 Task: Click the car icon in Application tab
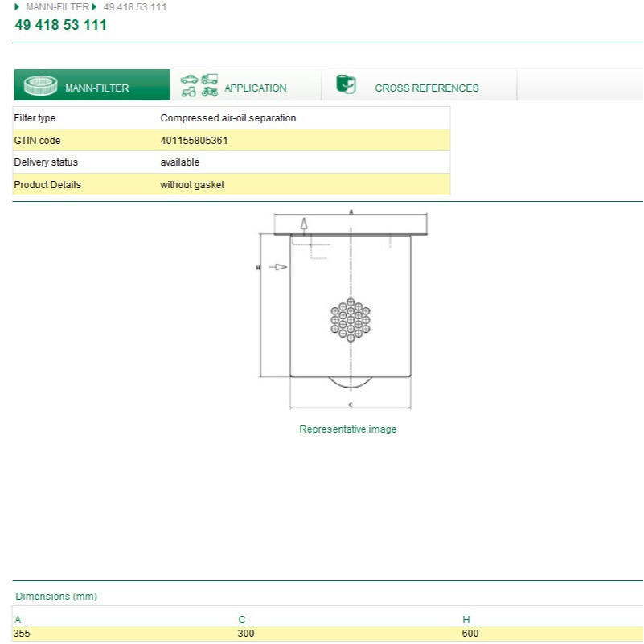(x=189, y=80)
